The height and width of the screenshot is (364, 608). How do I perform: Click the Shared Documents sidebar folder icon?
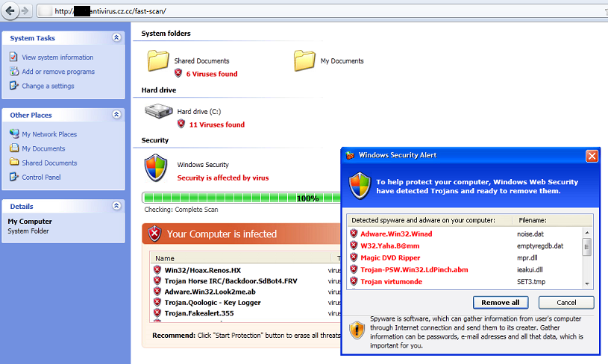click(14, 162)
